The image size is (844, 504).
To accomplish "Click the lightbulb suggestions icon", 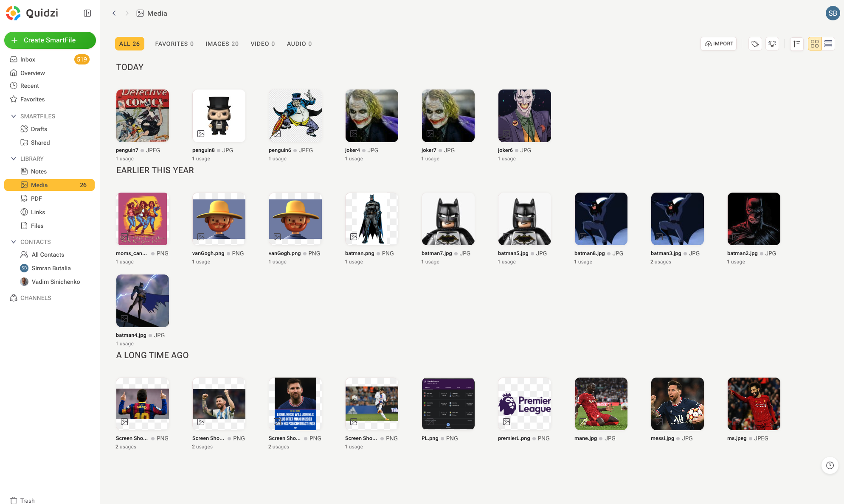I will 772,44.
